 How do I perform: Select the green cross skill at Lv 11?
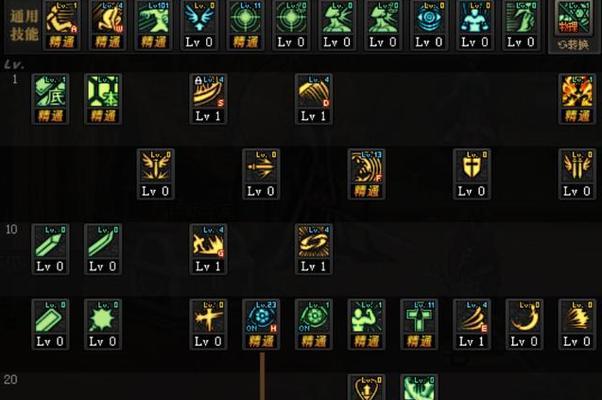pyautogui.click(x=419, y=316)
